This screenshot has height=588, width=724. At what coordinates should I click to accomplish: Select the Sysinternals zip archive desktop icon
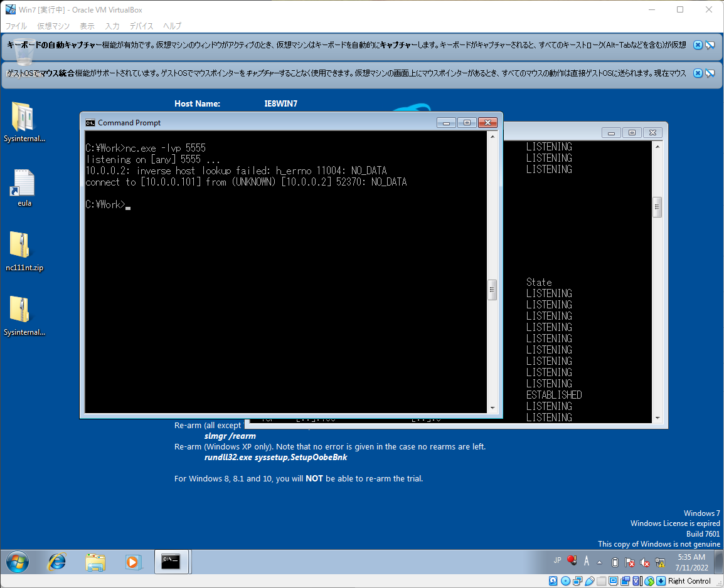point(24,317)
